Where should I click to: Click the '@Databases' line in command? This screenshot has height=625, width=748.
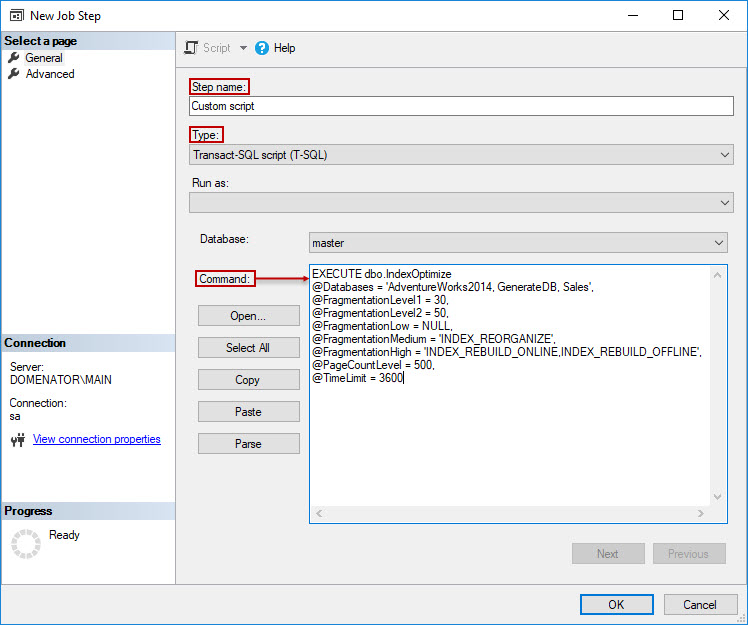pyautogui.click(x=453, y=287)
